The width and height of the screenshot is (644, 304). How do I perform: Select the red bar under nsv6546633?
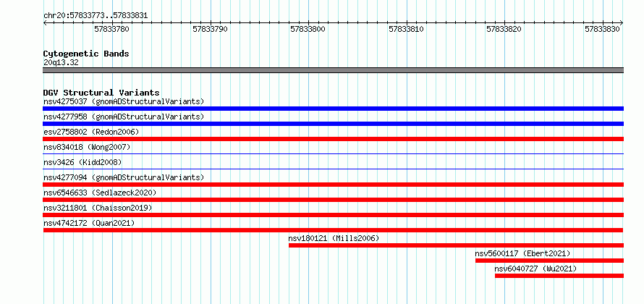333,200
